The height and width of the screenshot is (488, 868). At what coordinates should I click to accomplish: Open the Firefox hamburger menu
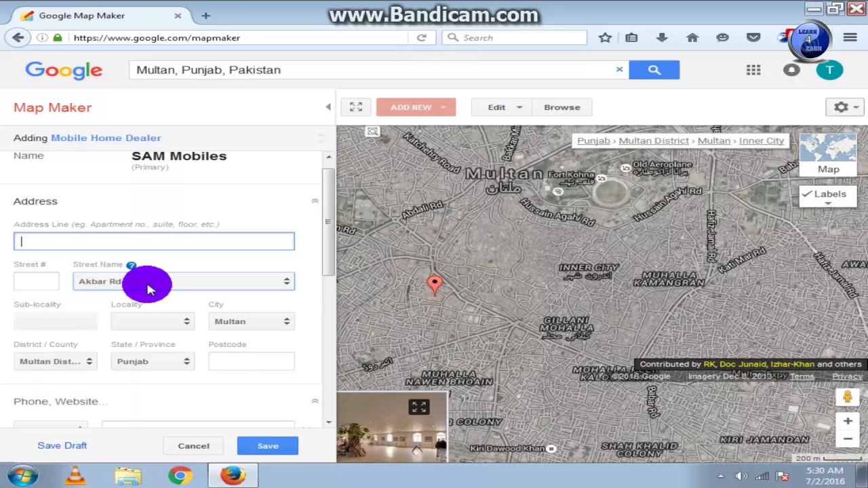[x=850, y=38]
